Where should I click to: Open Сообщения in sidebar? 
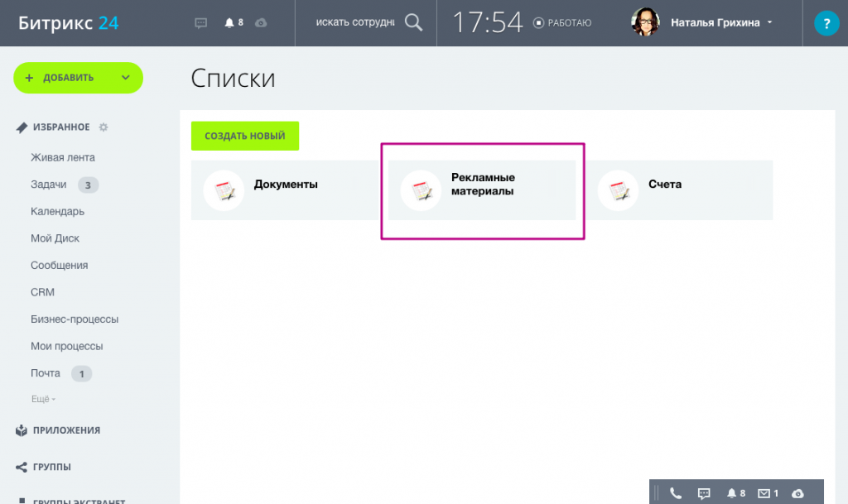click(x=60, y=265)
